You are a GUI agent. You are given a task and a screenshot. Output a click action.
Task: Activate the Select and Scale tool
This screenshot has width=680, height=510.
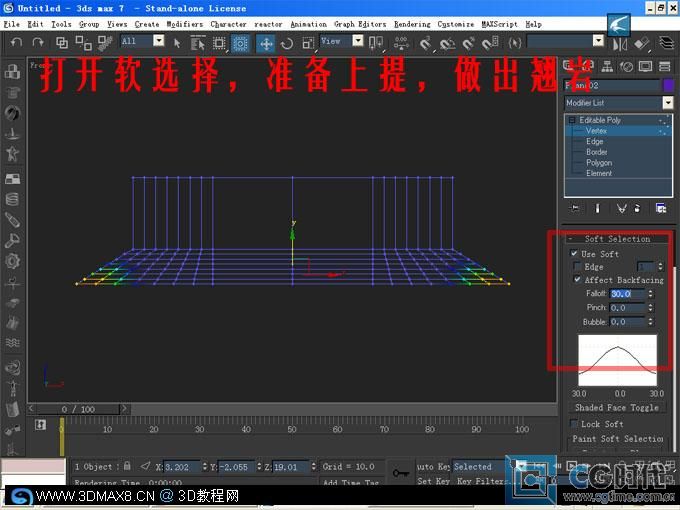pos(308,43)
